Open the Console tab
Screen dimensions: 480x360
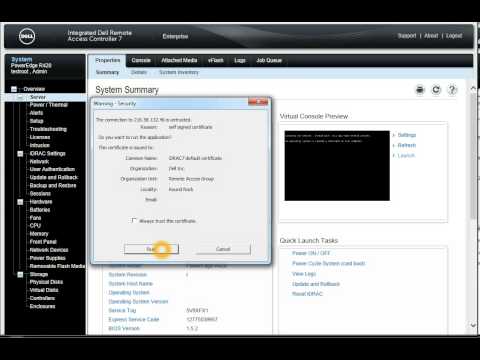pyautogui.click(x=141, y=60)
